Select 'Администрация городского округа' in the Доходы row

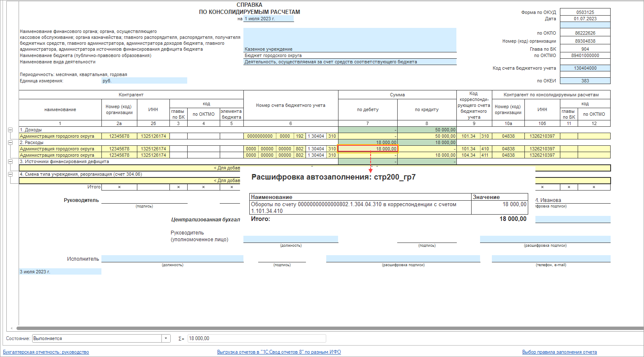[60, 136]
